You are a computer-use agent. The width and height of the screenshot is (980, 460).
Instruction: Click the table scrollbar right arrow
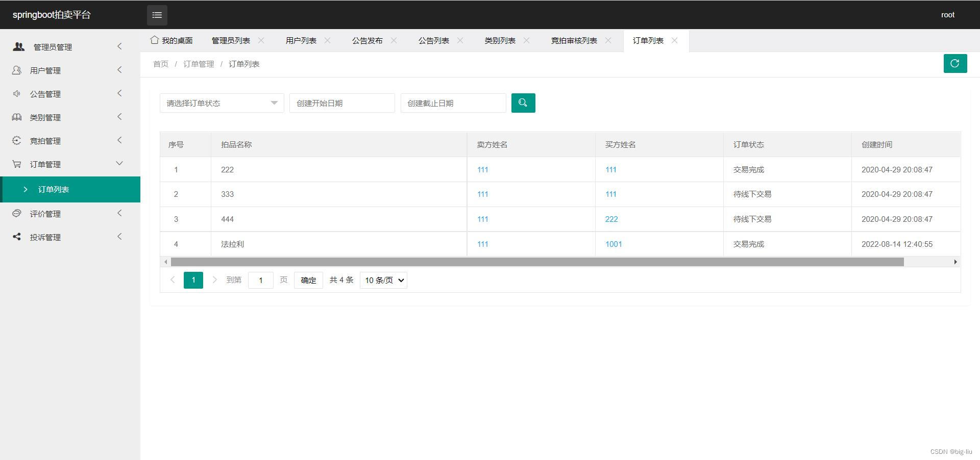tap(955, 262)
